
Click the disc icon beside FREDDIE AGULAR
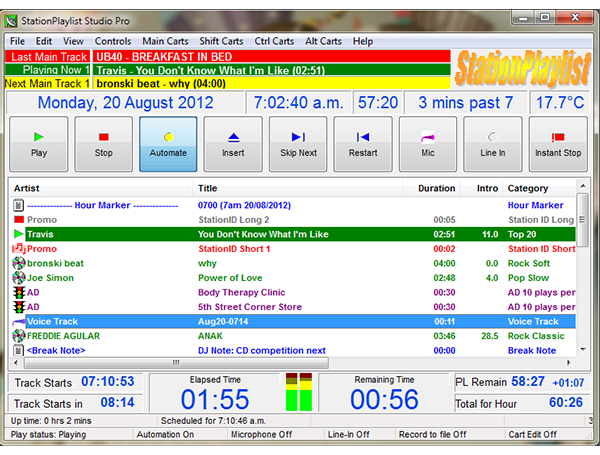(x=19, y=336)
